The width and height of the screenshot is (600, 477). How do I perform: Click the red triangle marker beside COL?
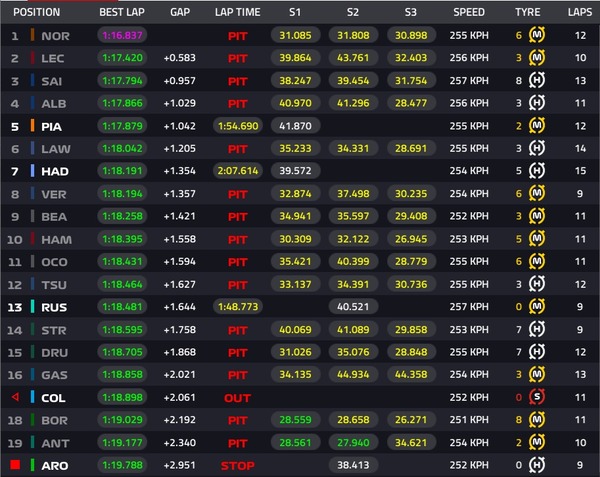pos(14,397)
